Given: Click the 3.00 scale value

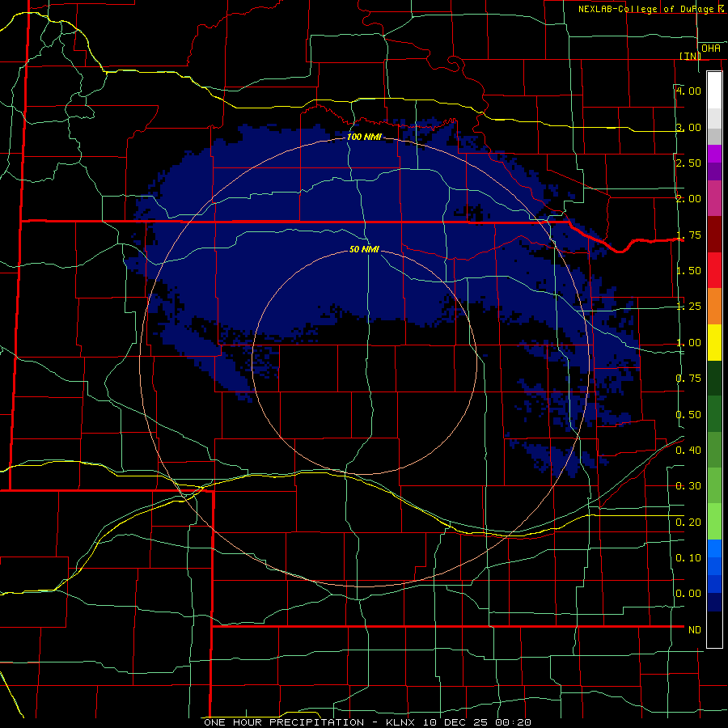Looking at the screenshot, I should click(688, 127).
